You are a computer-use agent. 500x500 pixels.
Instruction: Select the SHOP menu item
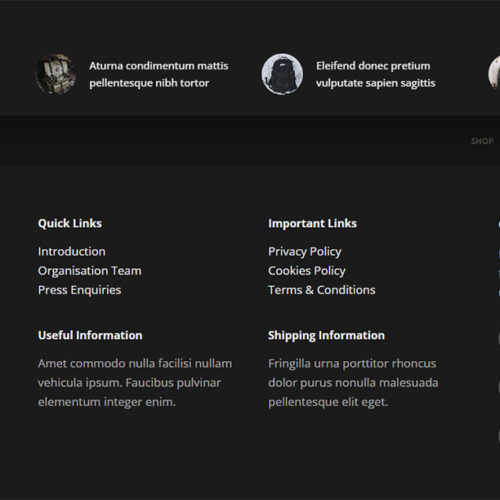482,141
